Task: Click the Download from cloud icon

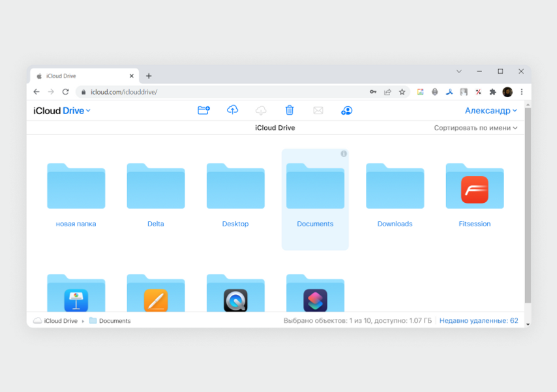Action: 261,110
